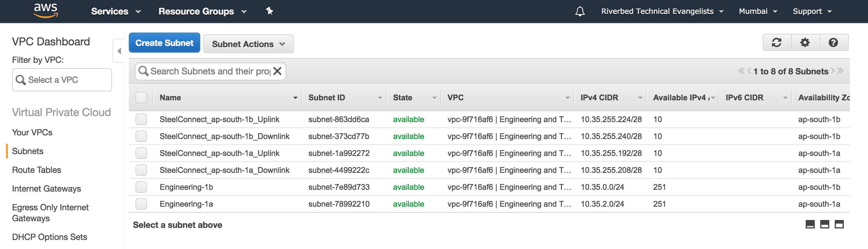Click the pin shortcut icon in navbar

(x=269, y=11)
